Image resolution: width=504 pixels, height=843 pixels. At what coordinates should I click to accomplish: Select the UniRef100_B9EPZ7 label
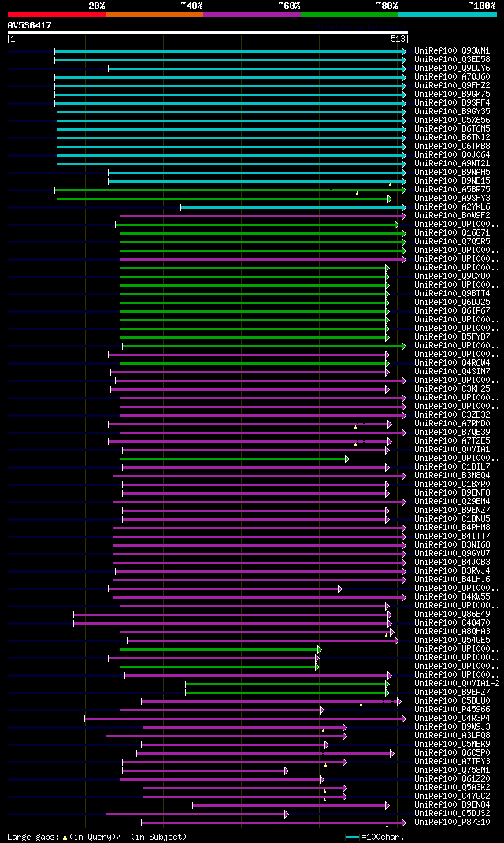click(x=452, y=693)
